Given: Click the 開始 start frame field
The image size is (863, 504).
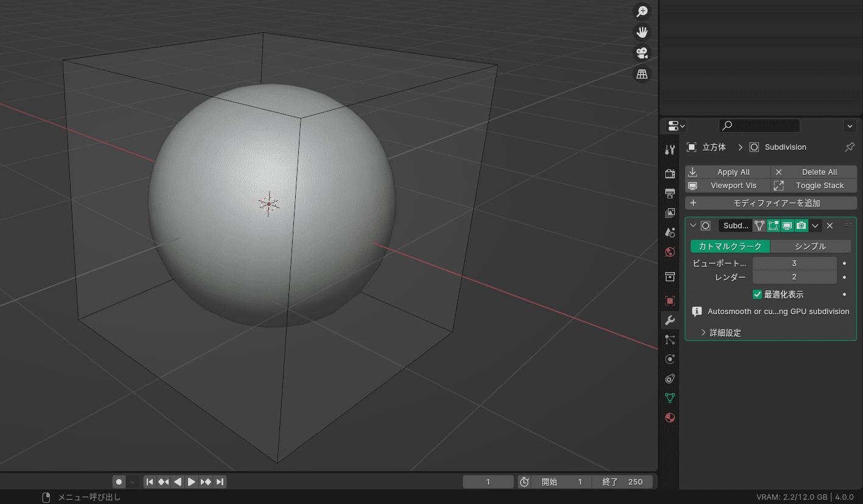Looking at the screenshot, I should (562, 482).
